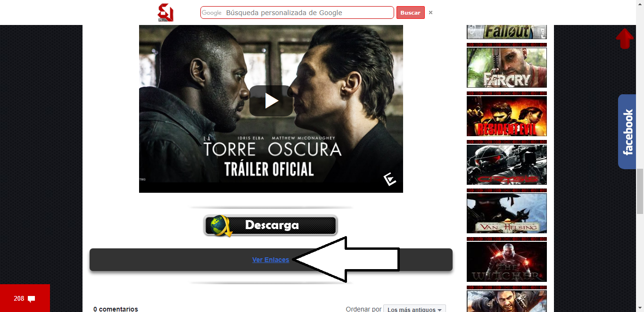Open the facebook side tab
Screen dimensions: 644x312
pyautogui.click(x=627, y=131)
